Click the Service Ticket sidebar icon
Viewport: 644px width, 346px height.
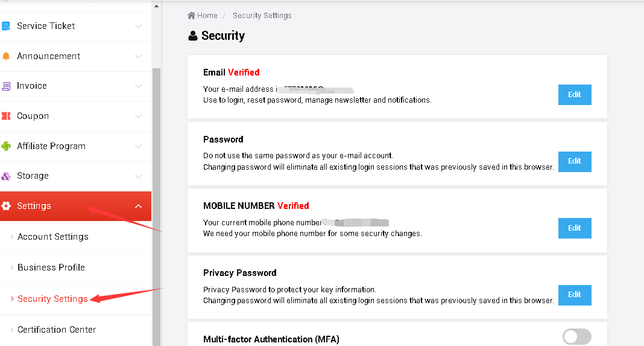coord(6,26)
